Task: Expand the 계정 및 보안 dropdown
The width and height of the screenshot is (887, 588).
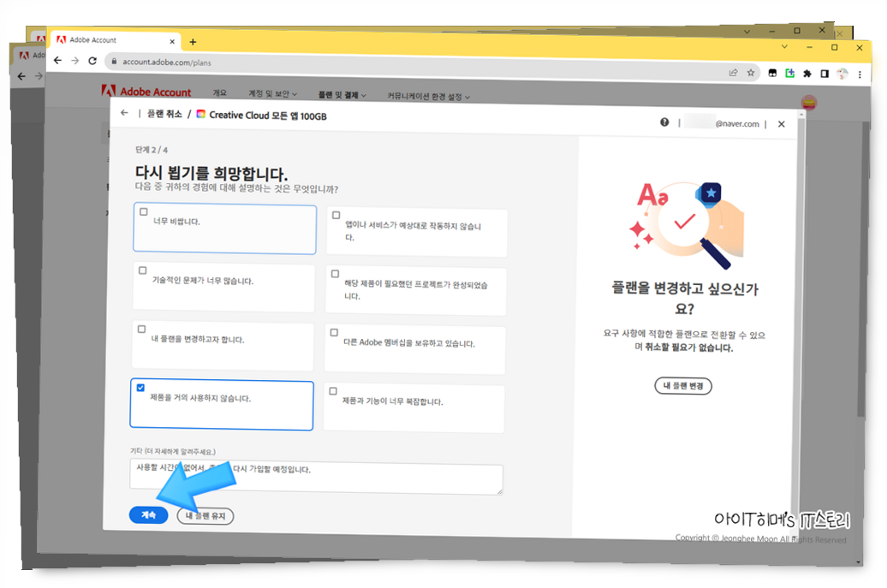Action: pyautogui.click(x=272, y=94)
